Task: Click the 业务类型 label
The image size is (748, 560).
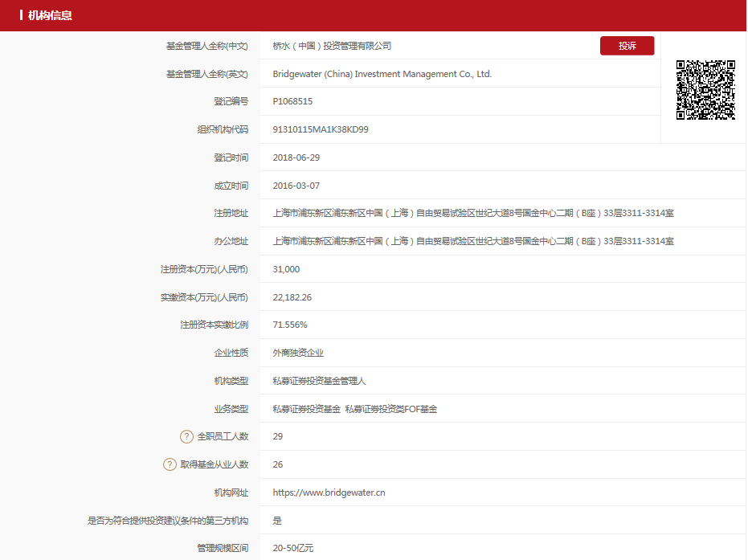Action: [231, 409]
